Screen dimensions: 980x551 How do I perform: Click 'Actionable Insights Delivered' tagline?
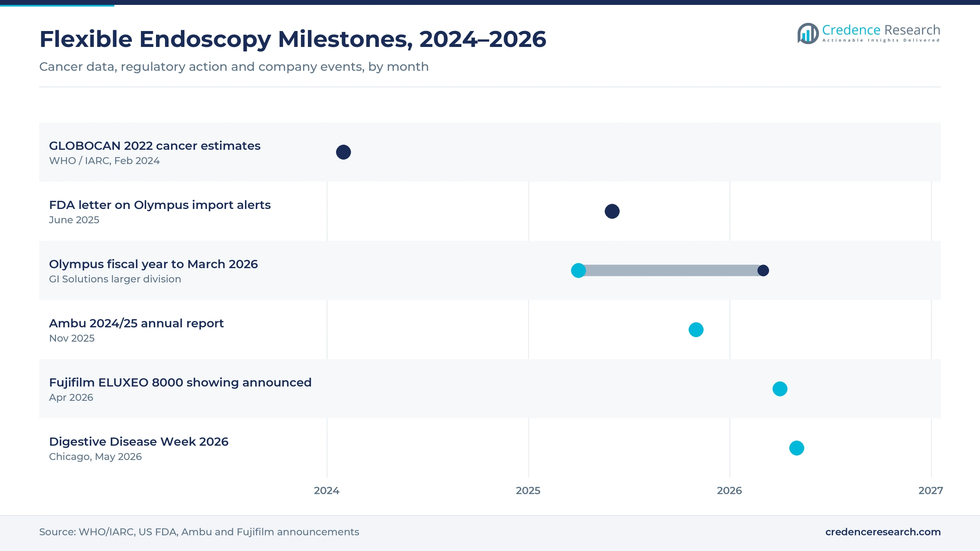point(881,40)
